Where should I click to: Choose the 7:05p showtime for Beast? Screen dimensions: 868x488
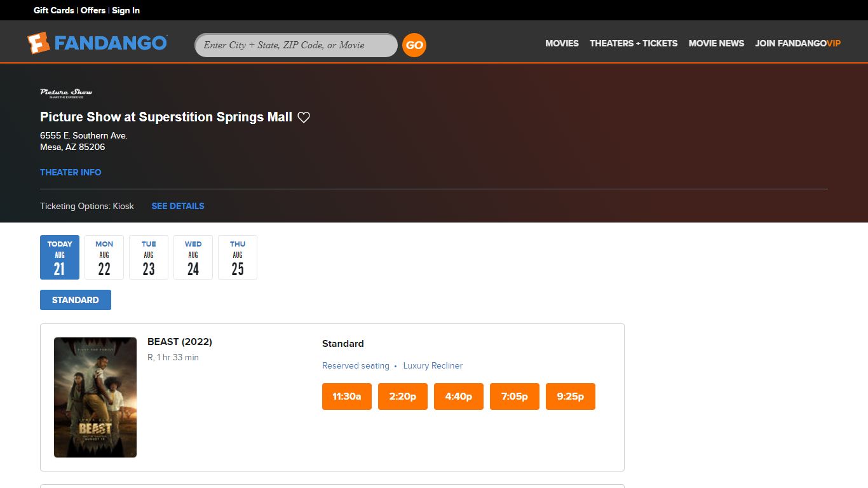click(515, 396)
